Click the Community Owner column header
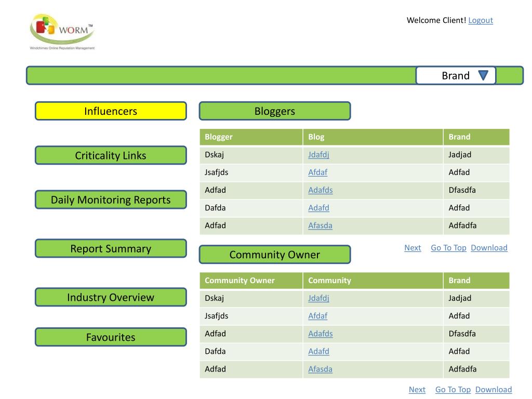532x399 pixels. 251,280
